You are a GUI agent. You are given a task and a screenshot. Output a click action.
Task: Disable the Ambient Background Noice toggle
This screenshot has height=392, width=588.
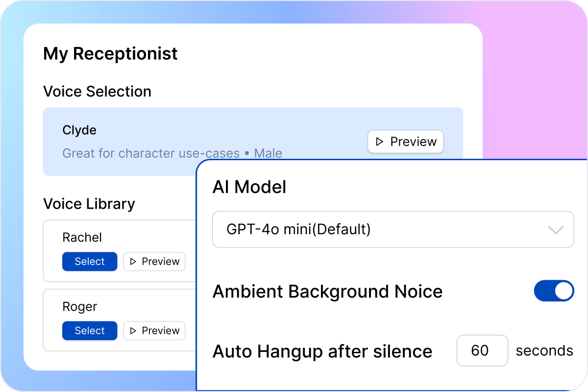point(554,291)
